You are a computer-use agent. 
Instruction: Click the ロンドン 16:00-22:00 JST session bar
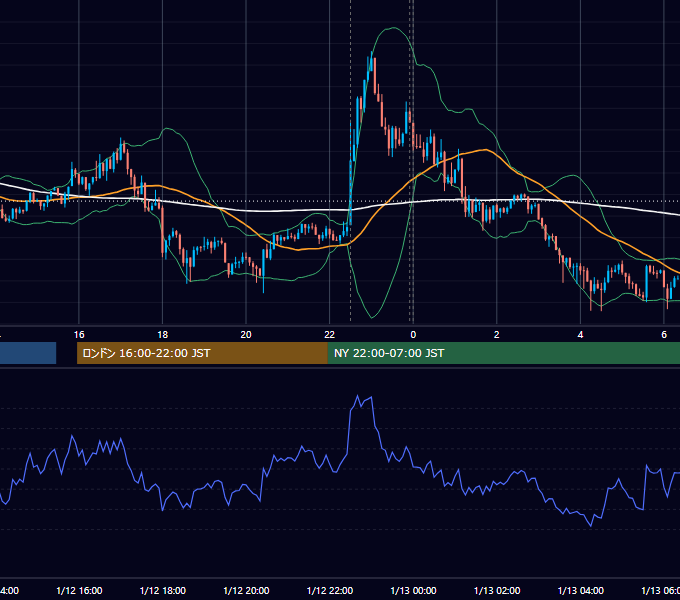click(202, 353)
